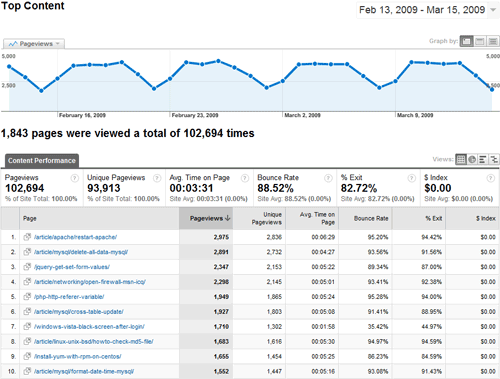Screen dimensions: 500x379
Task: Sort by Unique Pageviews column header
Action: tap(259, 218)
